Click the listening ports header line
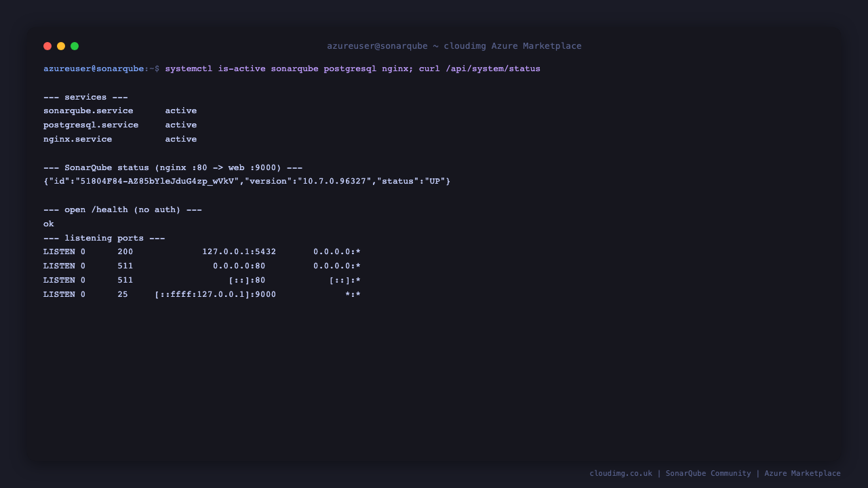 coord(104,238)
